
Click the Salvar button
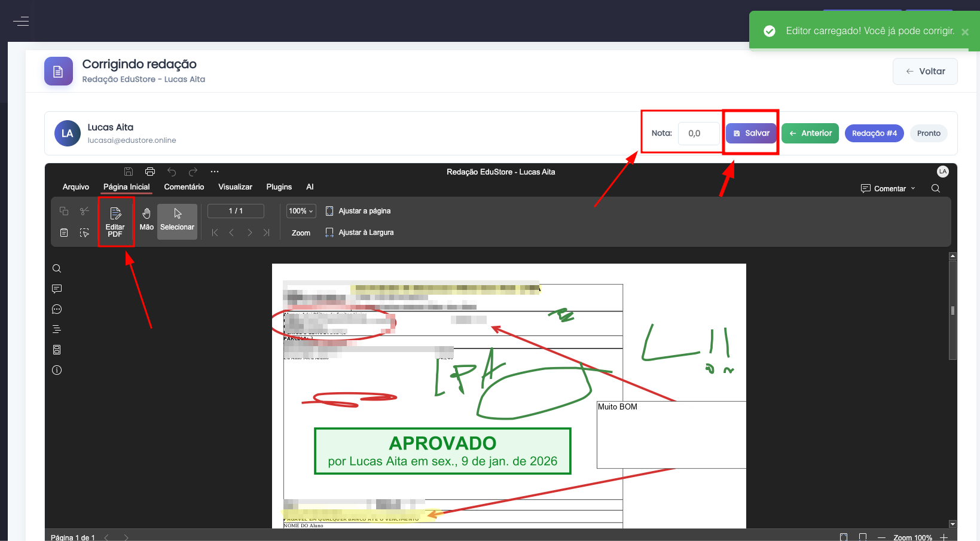pyautogui.click(x=752, y=133)
